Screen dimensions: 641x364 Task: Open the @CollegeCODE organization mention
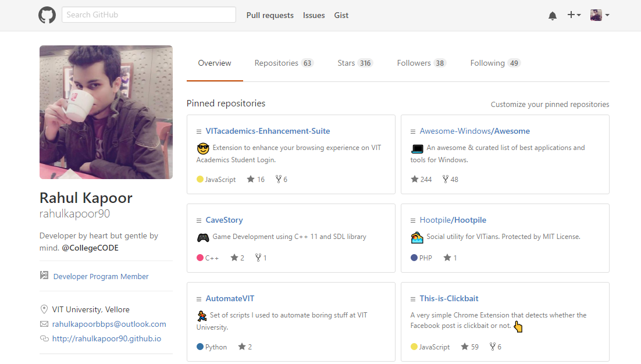(90, 248)
